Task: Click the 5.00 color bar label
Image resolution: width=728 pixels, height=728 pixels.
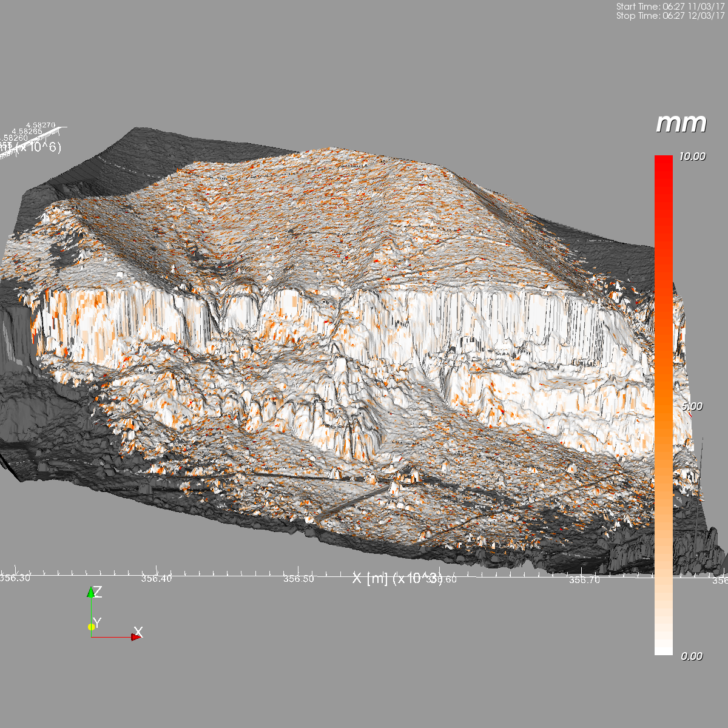Action: coord(692,406)
